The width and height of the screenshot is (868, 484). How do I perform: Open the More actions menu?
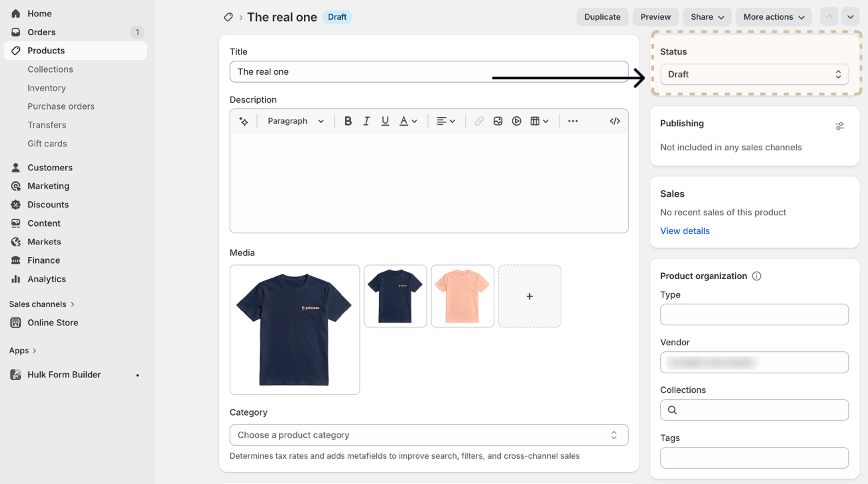click(x=773, y=17)
